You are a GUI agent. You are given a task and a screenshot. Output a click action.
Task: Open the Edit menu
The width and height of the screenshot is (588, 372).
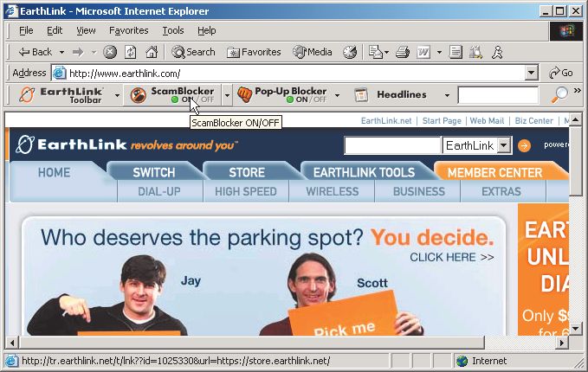pos(55,30)
